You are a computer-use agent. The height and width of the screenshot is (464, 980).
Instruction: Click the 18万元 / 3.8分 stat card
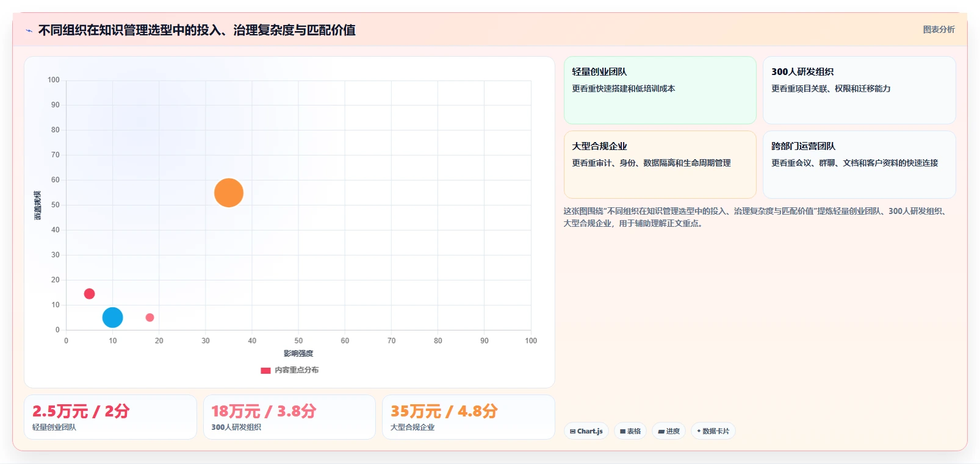[x=289, y=417]
